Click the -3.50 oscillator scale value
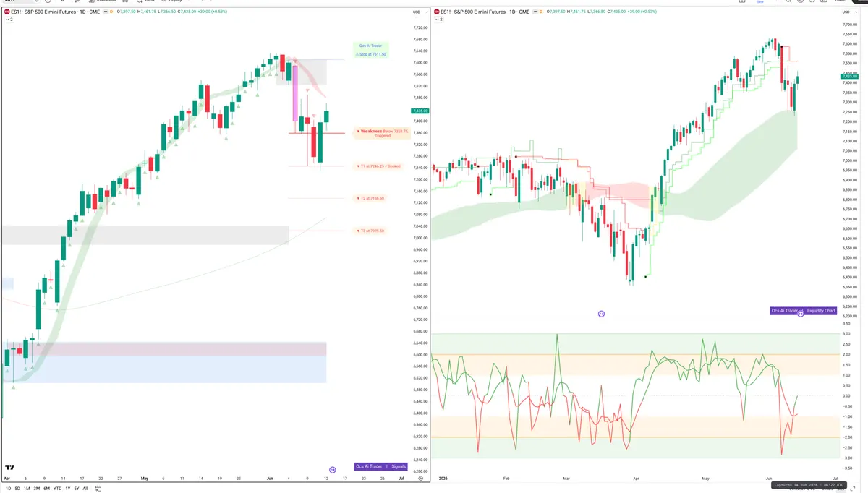 pyautogui.click(x=846, y=468)
